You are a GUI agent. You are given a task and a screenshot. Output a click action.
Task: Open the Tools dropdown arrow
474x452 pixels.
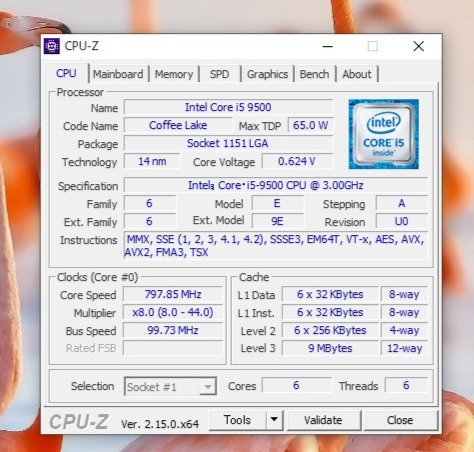click(274, 420)
